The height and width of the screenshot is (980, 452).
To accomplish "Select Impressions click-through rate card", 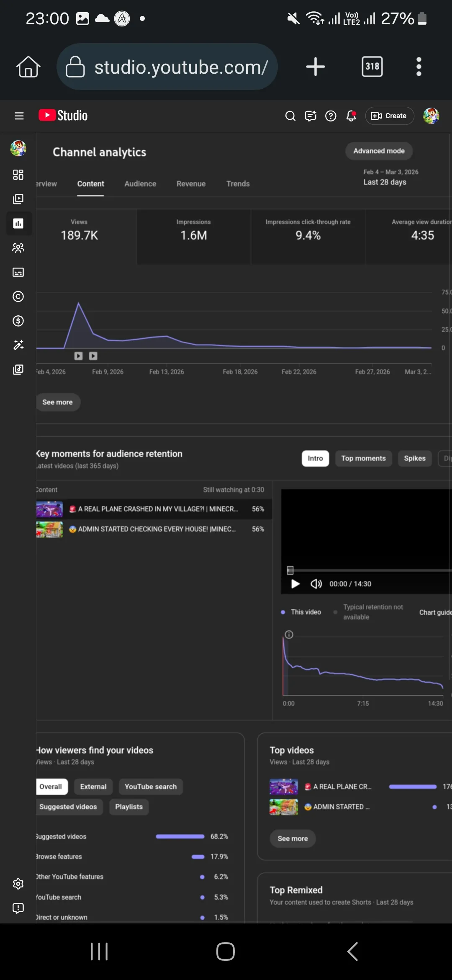I will [308, 237].
